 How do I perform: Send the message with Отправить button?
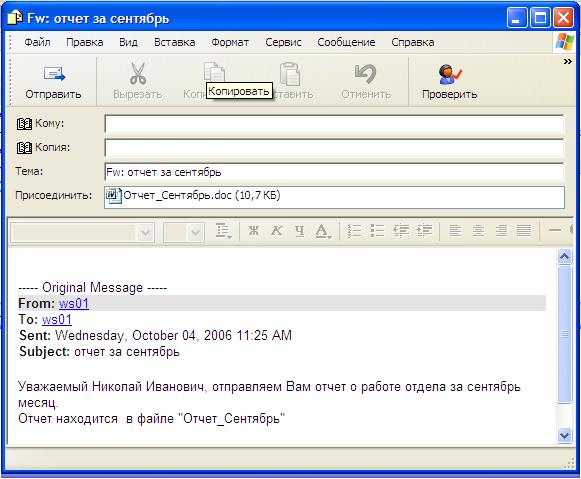tap(53, 82)
